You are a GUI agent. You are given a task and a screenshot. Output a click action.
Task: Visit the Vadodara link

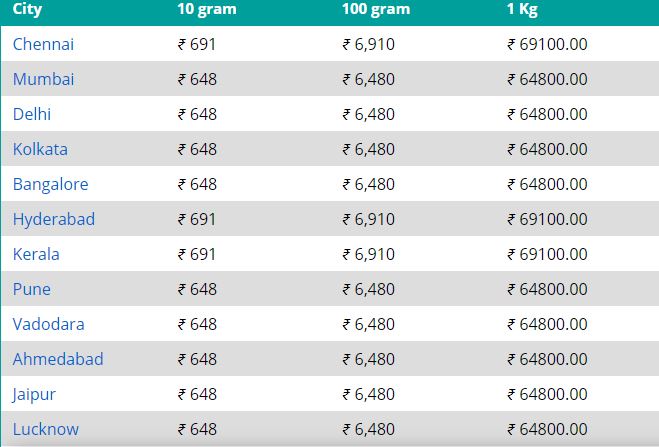pos(48,324)
